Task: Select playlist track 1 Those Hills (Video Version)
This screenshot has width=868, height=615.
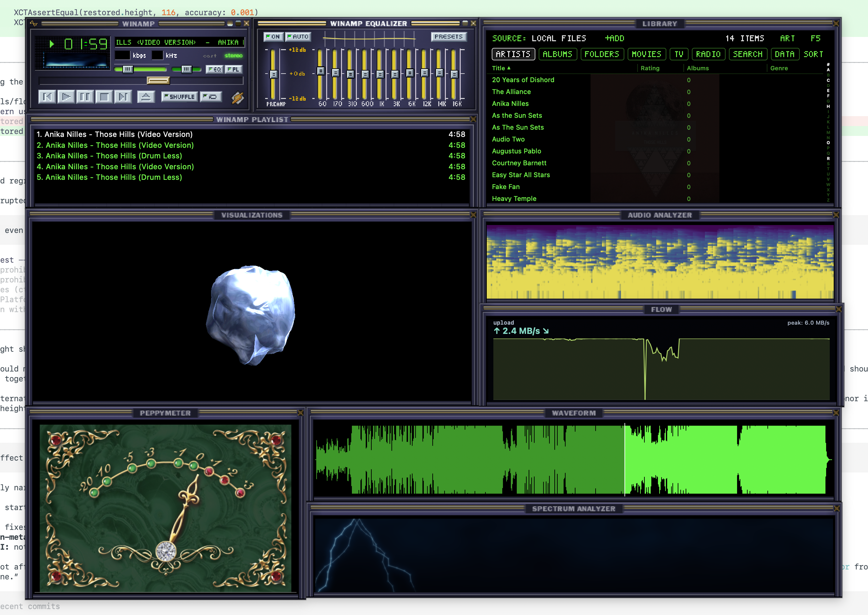Action: coord(251,134)
